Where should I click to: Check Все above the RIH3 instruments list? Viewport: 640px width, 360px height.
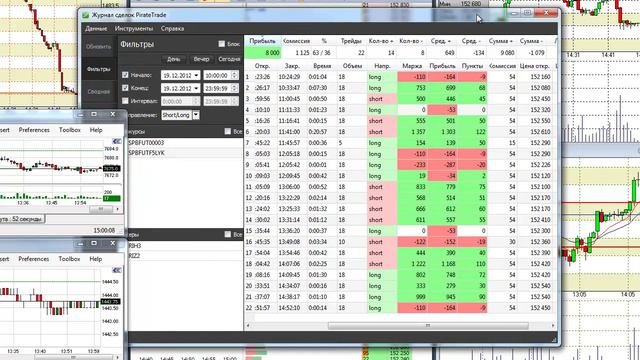point(228,234)
